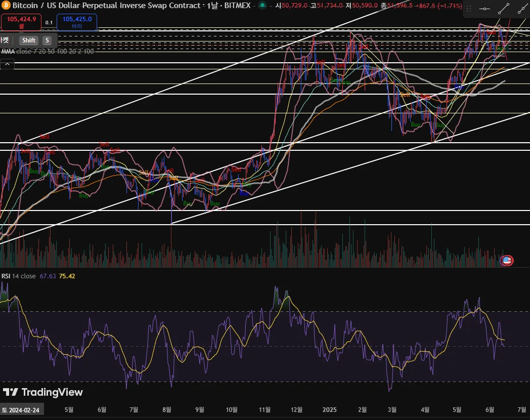The image size is (530, 420).
Task: Open the MMA close indicator legend
Action: pos(48,52)
